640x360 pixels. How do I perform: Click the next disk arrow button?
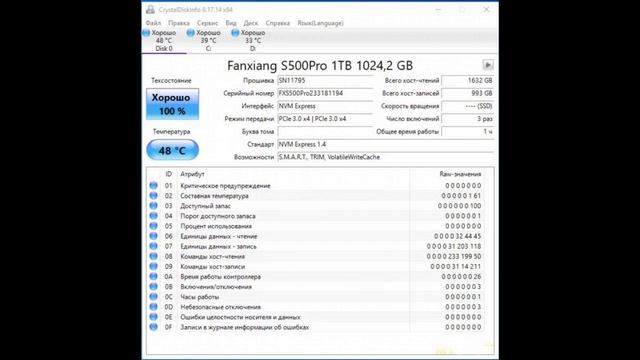coord(488,65)
